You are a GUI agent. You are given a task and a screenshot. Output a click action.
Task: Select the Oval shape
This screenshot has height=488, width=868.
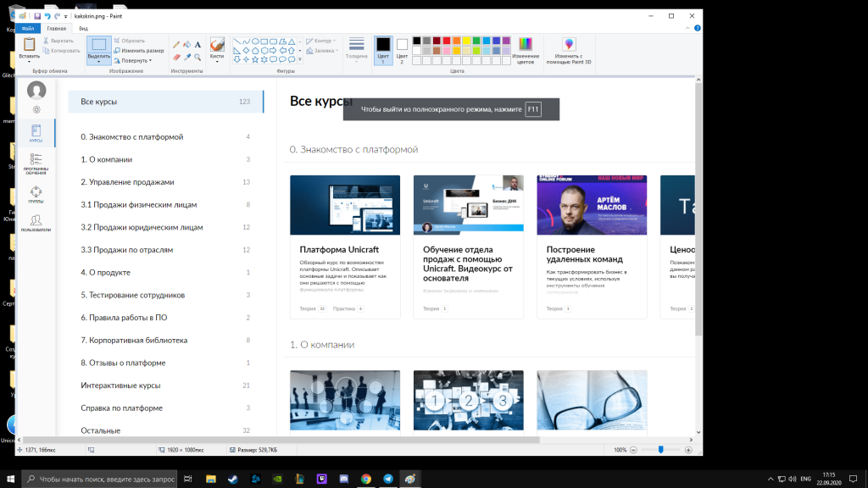(255, 42)
